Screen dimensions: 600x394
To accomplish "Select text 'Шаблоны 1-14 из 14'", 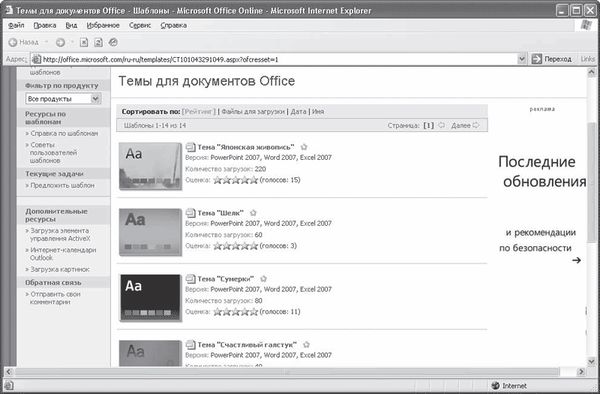I will pos(155,125).
